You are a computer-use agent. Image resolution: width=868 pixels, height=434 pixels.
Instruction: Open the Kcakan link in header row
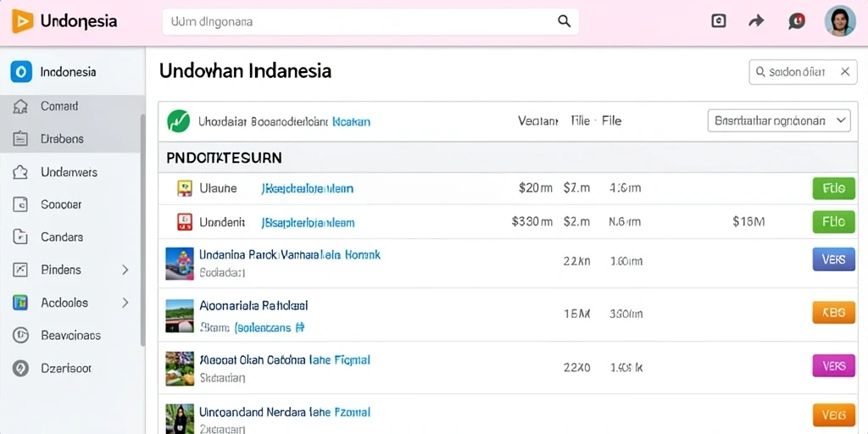351,121
